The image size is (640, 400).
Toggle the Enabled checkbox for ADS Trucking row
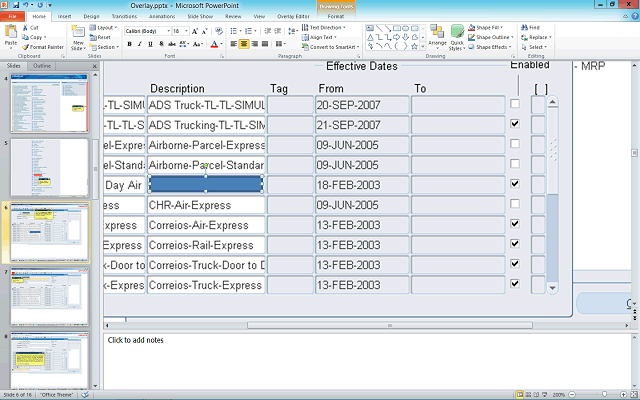tap(514, 124)
